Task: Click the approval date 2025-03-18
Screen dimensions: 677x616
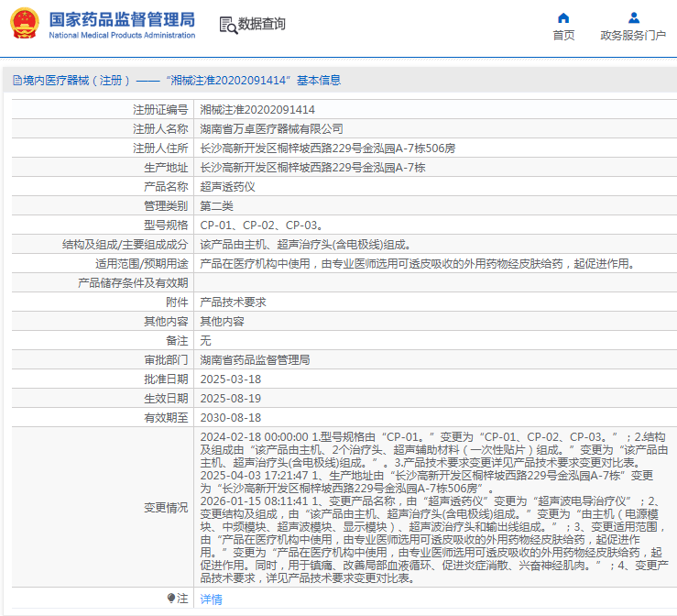Action: [x=230, y=379]
